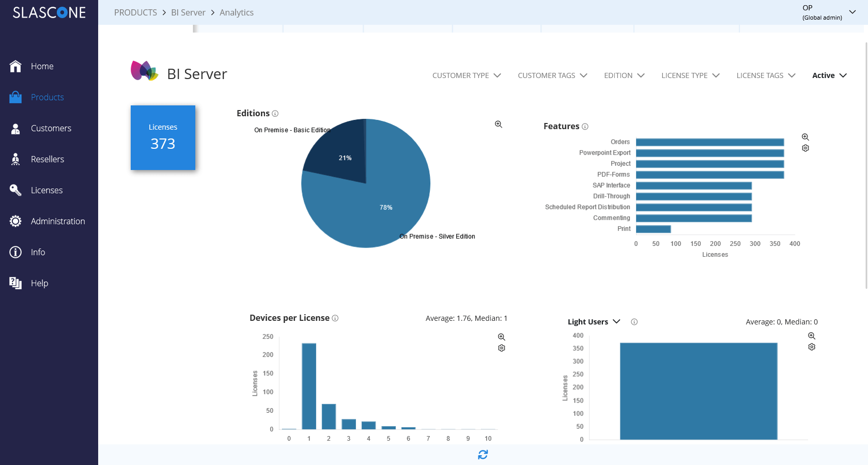Change the Active status dropdown
868x465 pixels.
(x=829, y=75)
